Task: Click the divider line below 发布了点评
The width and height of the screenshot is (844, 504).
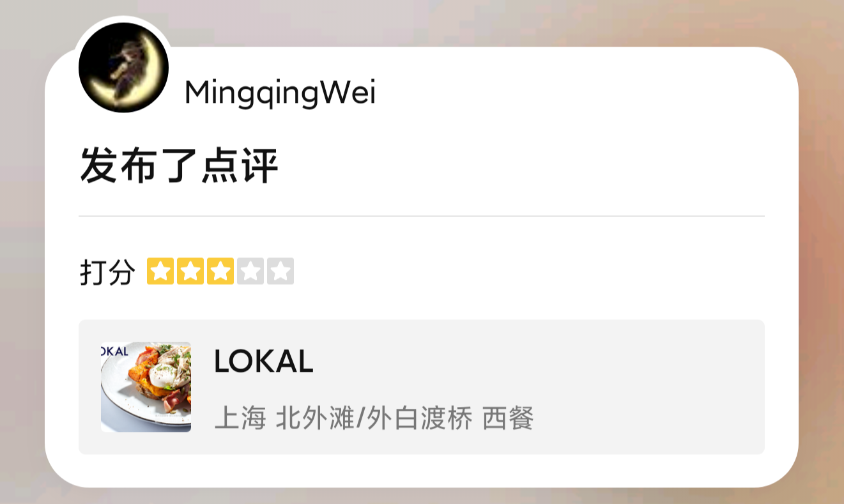Action: click(422, 217)
